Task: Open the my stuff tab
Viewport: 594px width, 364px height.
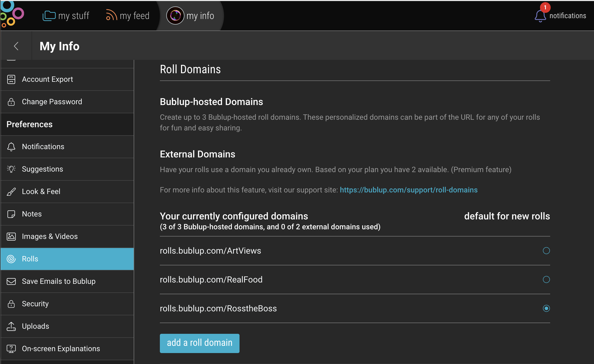Action: [66, 16]
